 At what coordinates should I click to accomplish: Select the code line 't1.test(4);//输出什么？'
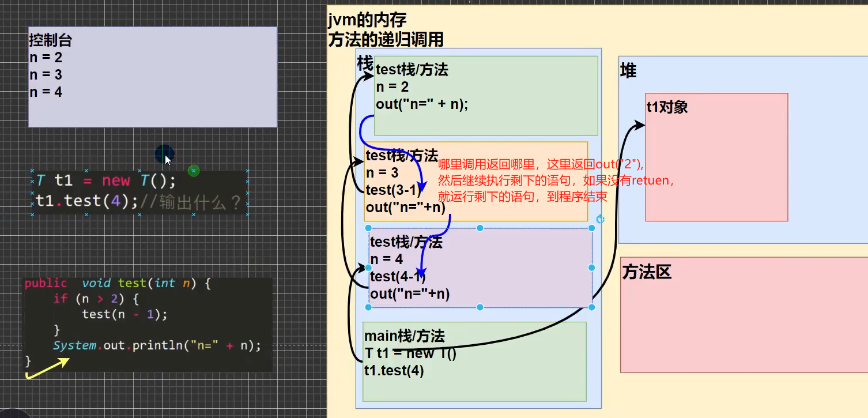click(138, 201)
